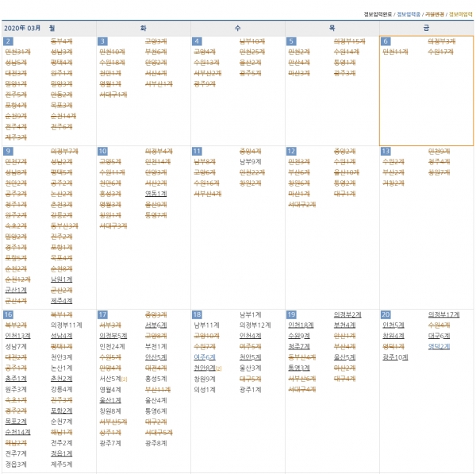Open the 제주5계 link on the 16th
This screenshot has height=474, width=476.
click(61, 464)
